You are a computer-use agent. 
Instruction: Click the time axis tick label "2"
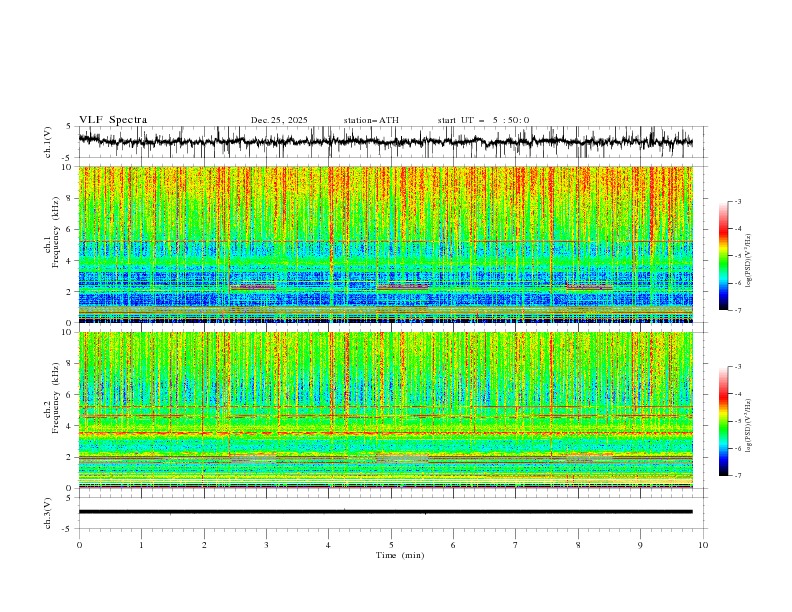[204, 545]
